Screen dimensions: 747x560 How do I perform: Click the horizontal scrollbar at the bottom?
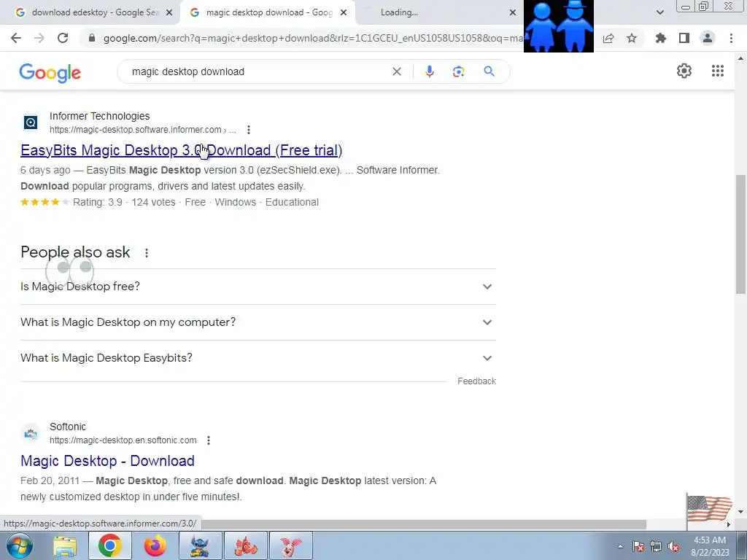coord(423,524)
